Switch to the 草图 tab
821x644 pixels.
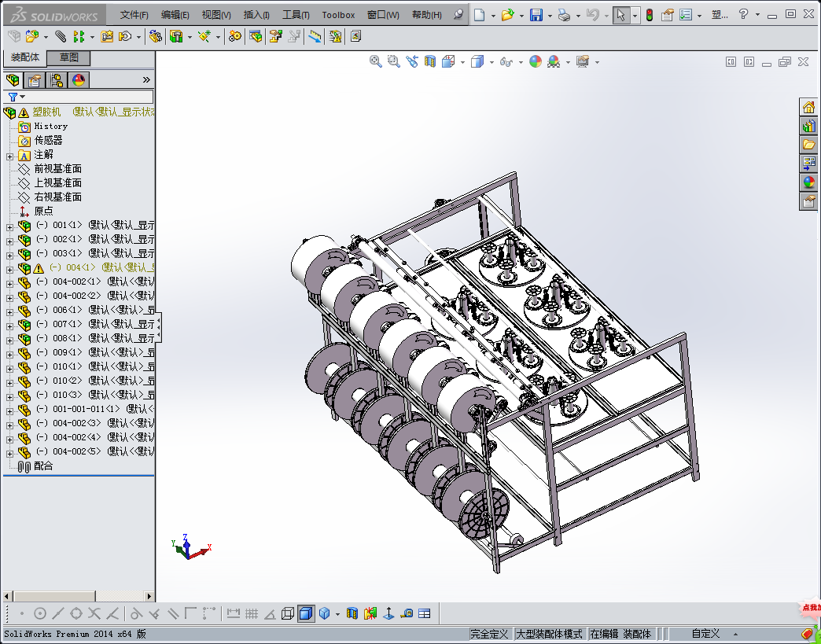[x=68, y=57]
